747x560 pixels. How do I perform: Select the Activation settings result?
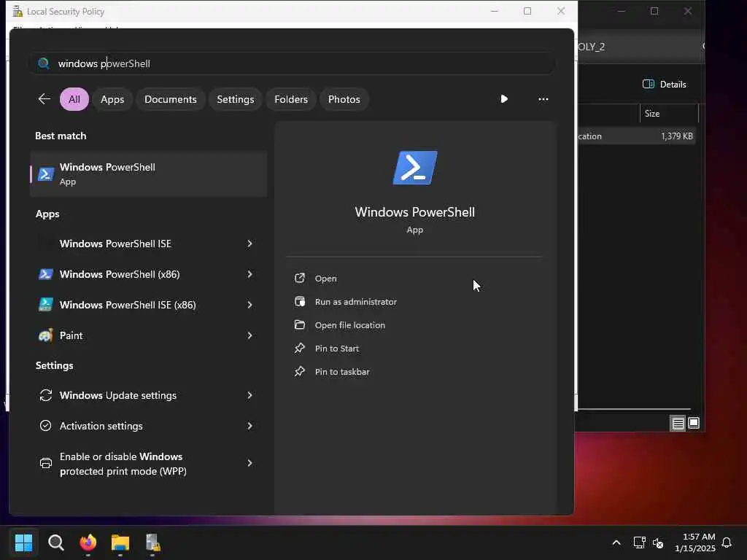pos(149,426)
